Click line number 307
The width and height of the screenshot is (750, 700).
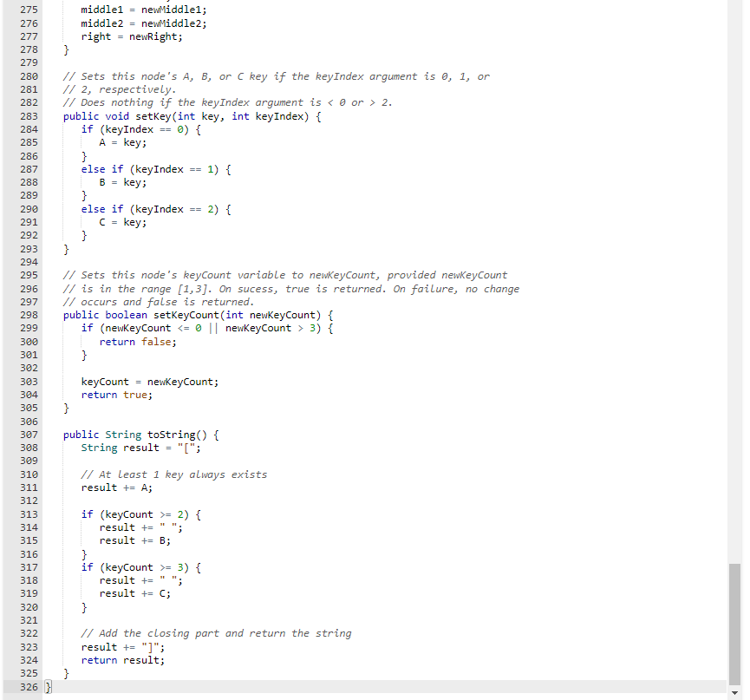29,434
